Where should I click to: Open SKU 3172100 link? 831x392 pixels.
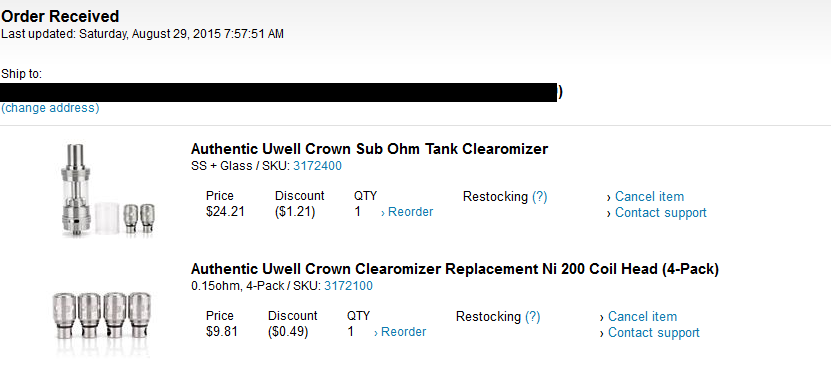pyautogui.click(x=348, y=286)
